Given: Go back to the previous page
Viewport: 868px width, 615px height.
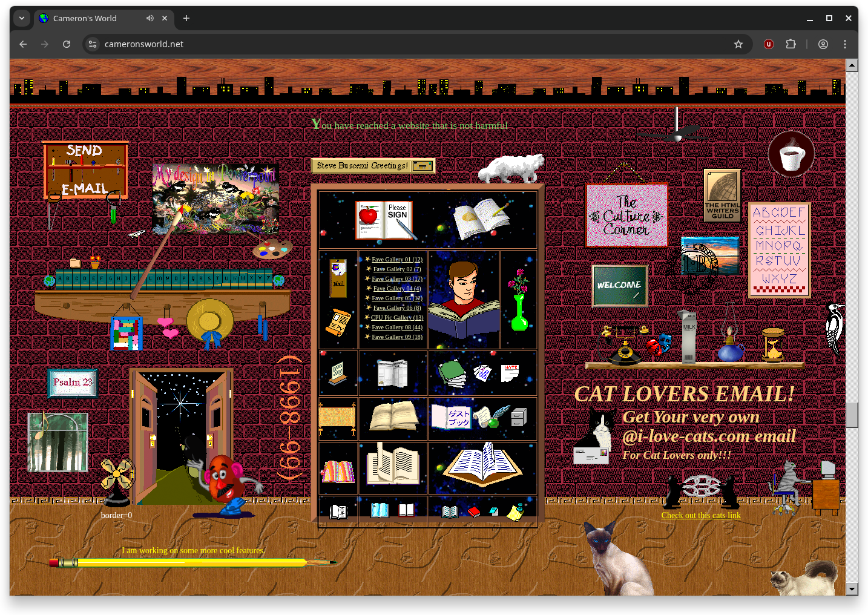Looking at the screenshot, I should pos(23,44).
